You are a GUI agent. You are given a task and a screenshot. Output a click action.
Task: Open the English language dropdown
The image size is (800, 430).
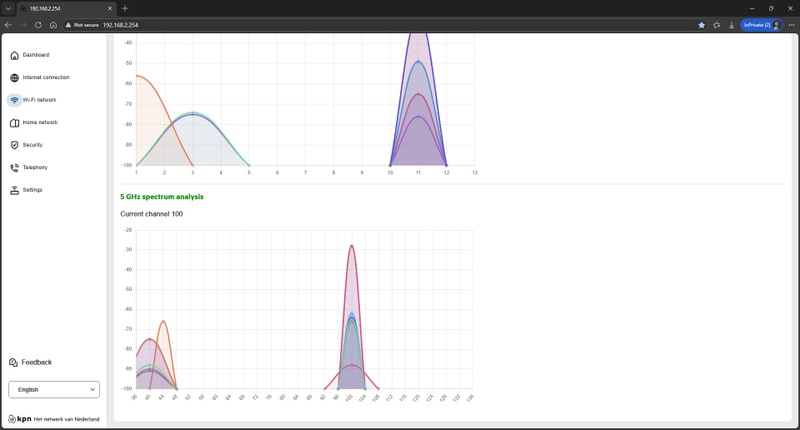point(54,389)
